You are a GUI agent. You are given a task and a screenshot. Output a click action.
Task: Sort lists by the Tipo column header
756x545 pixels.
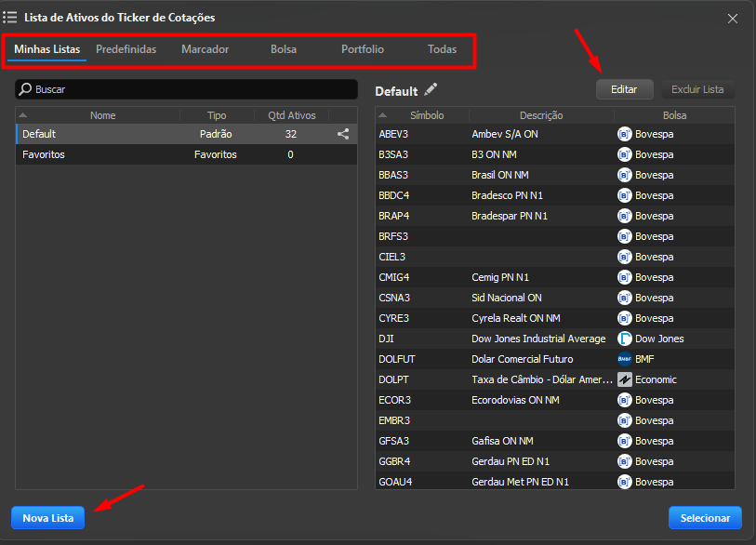point(217,115)
